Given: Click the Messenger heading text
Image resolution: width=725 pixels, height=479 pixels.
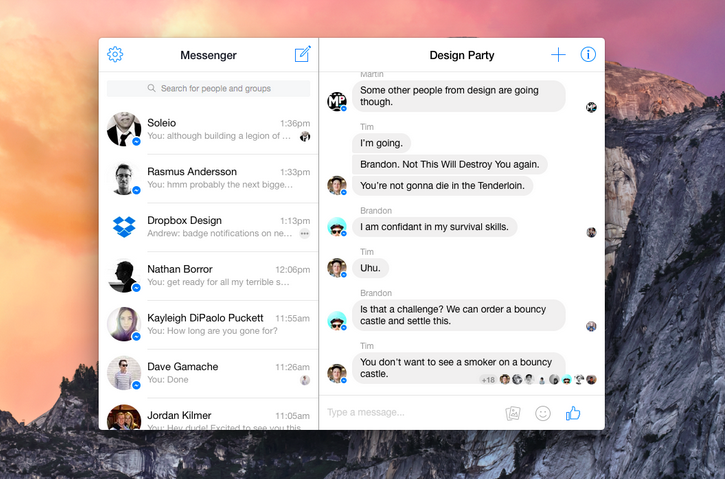Looking at the screenshot, I should 209,55.
